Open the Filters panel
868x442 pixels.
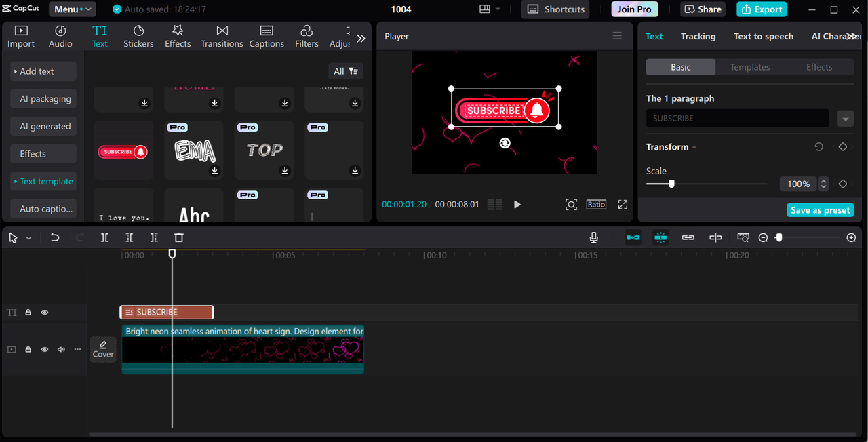(x=307, y=37)
